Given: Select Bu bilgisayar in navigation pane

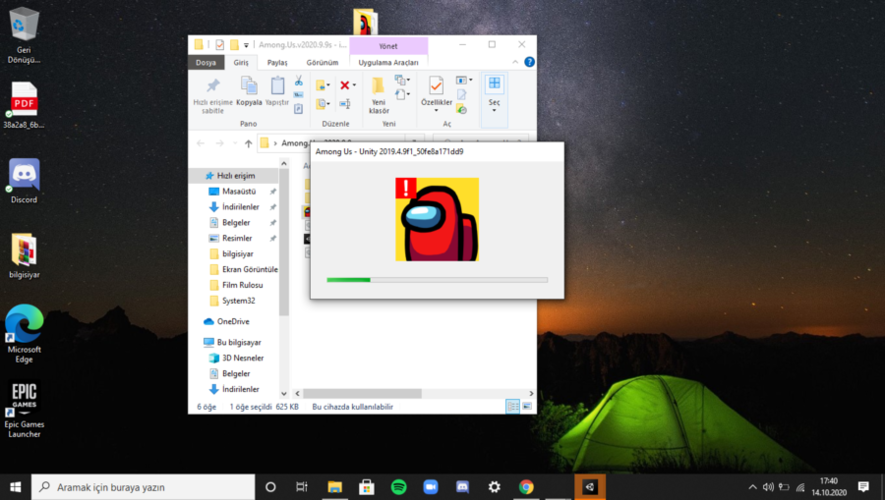Looking at the screenshot, I should [x=234, y=343].
